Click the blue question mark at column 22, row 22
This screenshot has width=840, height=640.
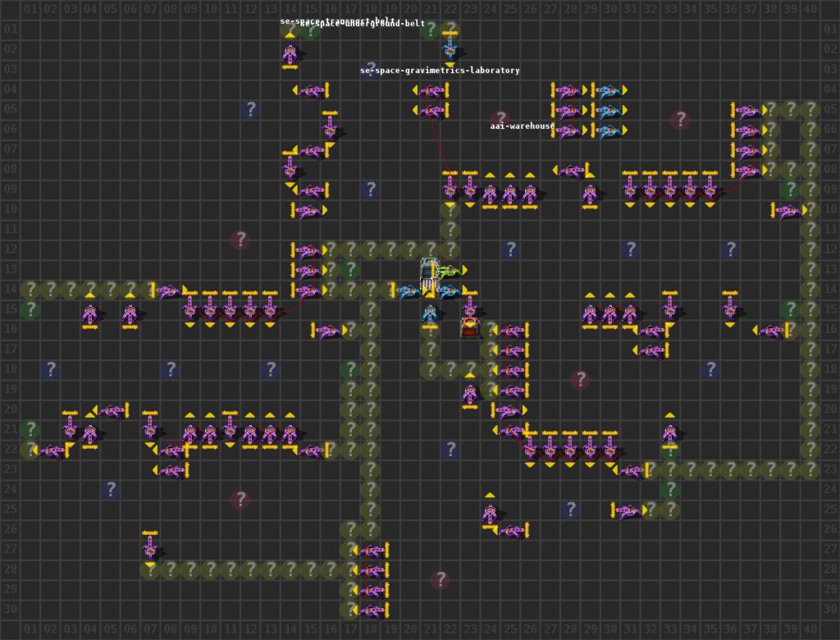(450, 449)
